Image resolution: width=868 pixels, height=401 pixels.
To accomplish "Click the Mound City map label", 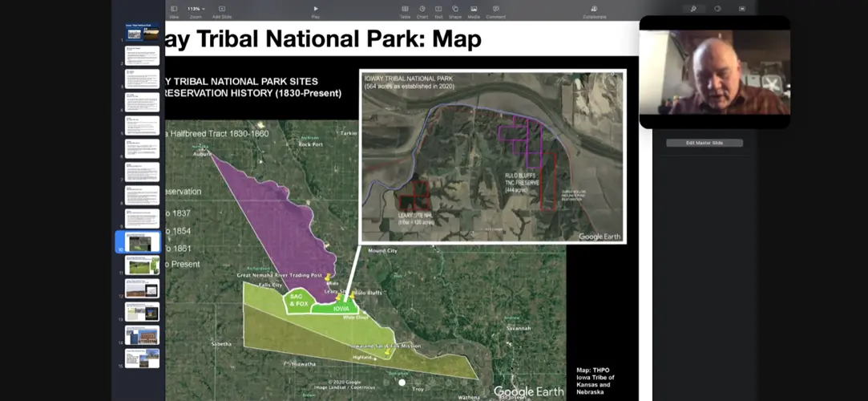I will click(x=383, y=251).
